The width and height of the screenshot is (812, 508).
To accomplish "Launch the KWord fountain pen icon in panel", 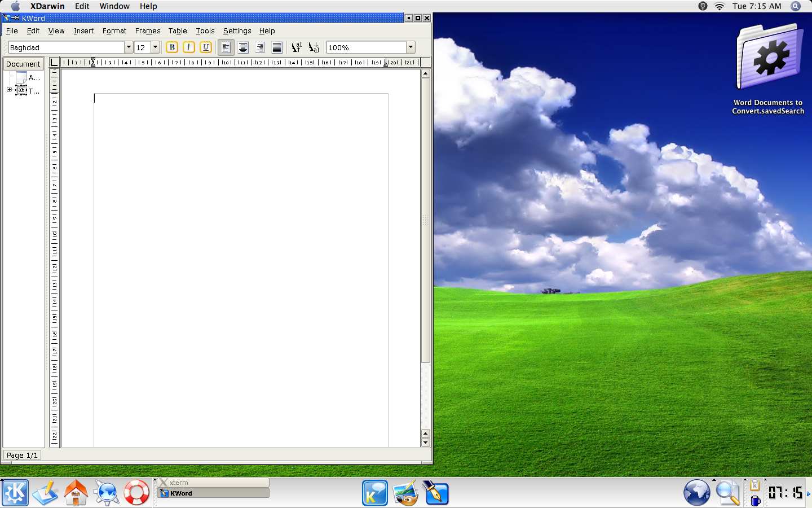I will [x=436, y=493].
